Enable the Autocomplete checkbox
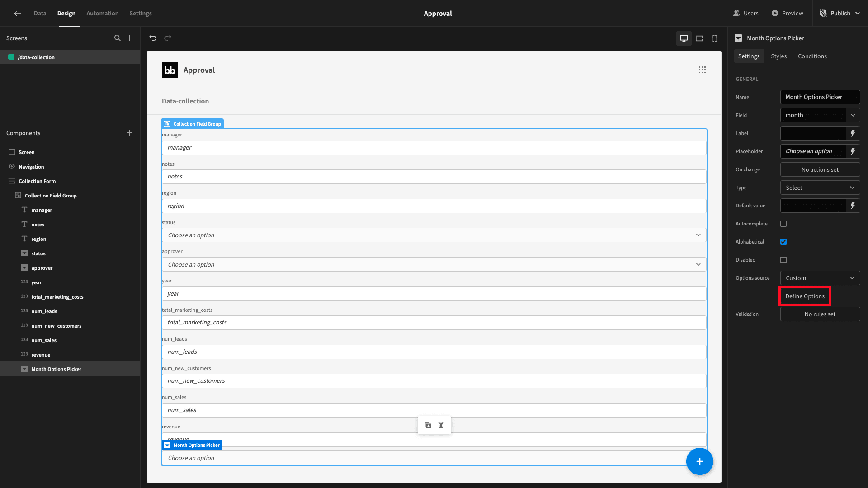The height and width of the screenshot is (488, 868). (783, 224)
